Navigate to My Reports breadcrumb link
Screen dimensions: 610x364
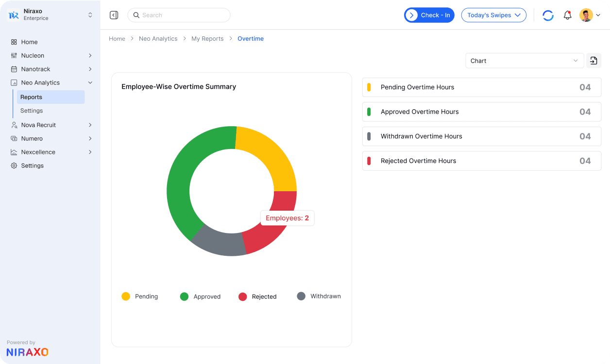tap(207, 38)
